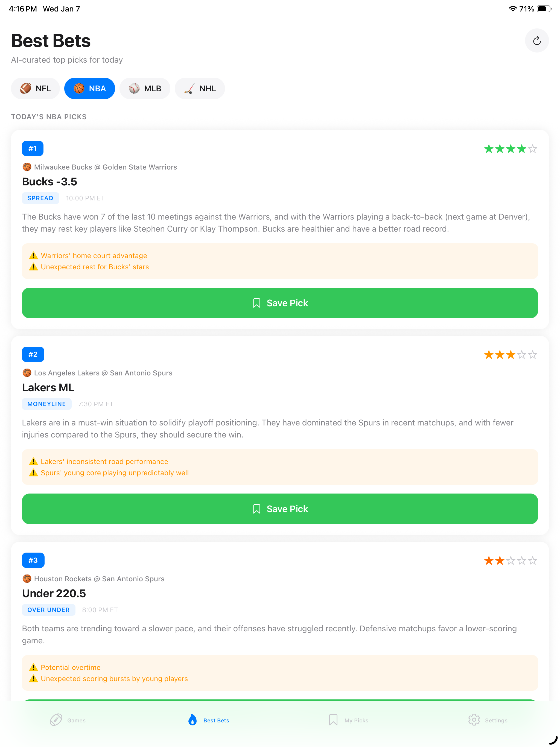Viewport: 560px width, 747px height.
Task: Tap the three-star rating on Lakers pick
Action: 510,355
